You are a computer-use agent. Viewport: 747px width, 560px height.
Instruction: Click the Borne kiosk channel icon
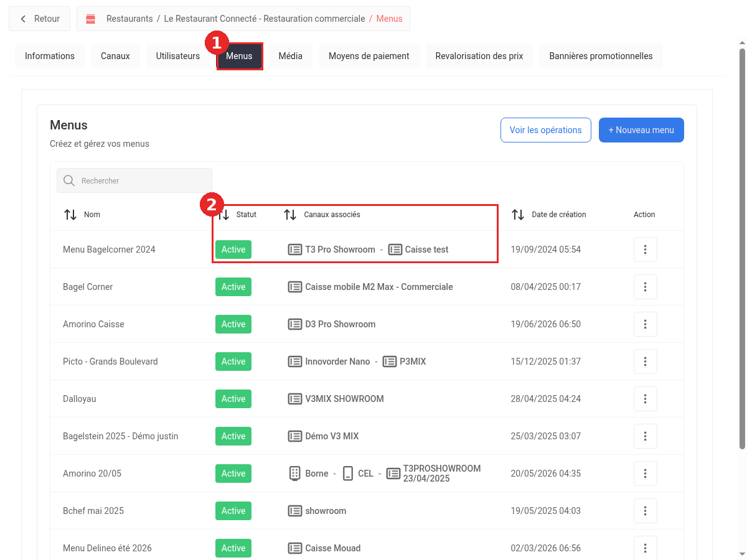click(x=295, y=474)
